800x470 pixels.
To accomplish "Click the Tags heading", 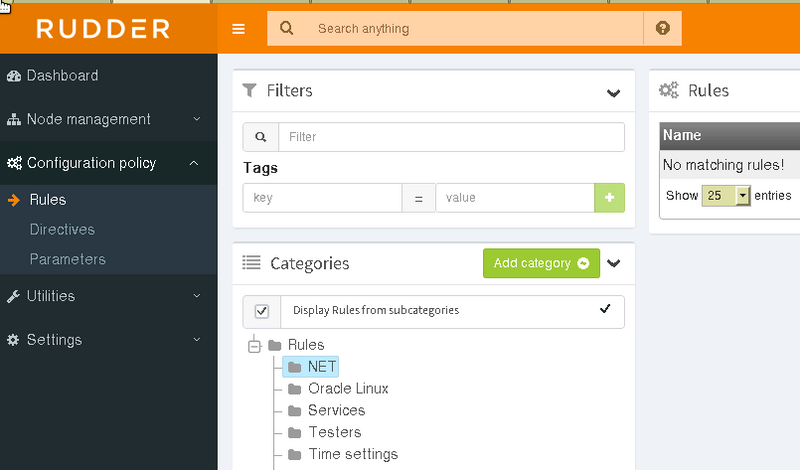I will [260, 168].
